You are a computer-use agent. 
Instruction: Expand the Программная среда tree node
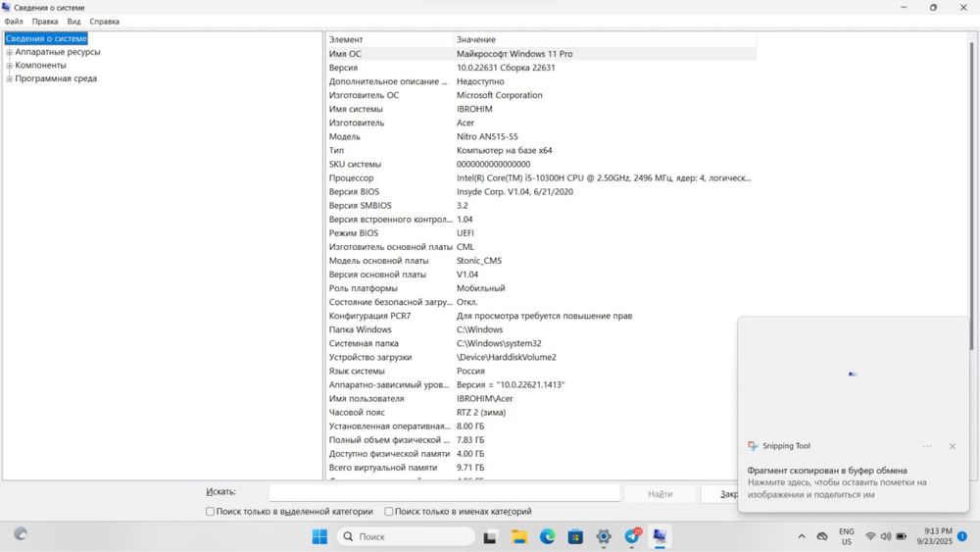pos(10,78)
